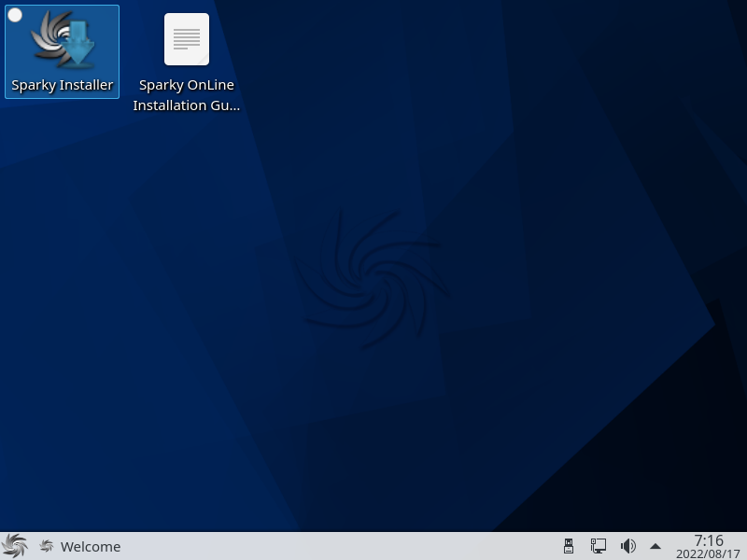The height and width of the screenshot is (560, 747).
Task: Open the clock showing 7:16
Action: pyautogui.click(x=709, y=541)
